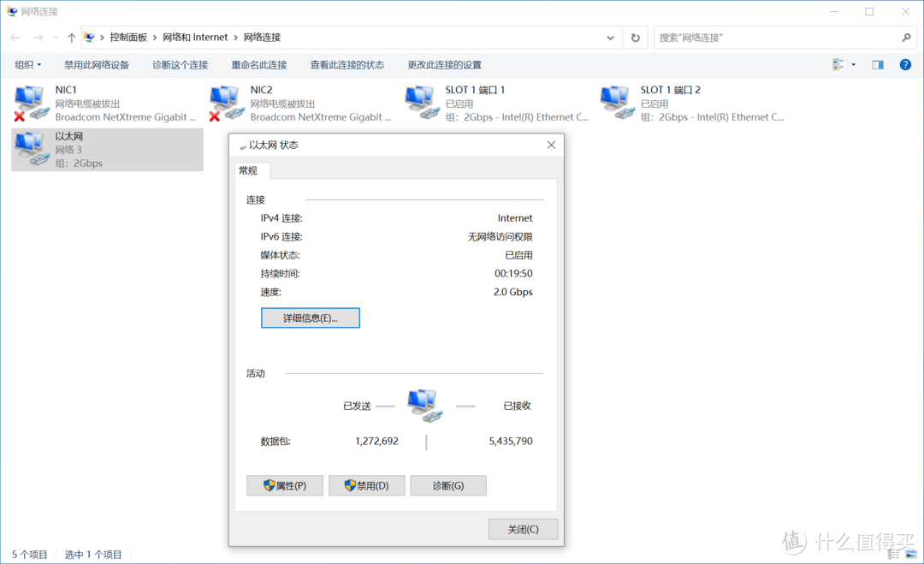Click the 网络和 Internet breadcrumb link
This screenshot has width=924, height=564.
tap(195, 37)
